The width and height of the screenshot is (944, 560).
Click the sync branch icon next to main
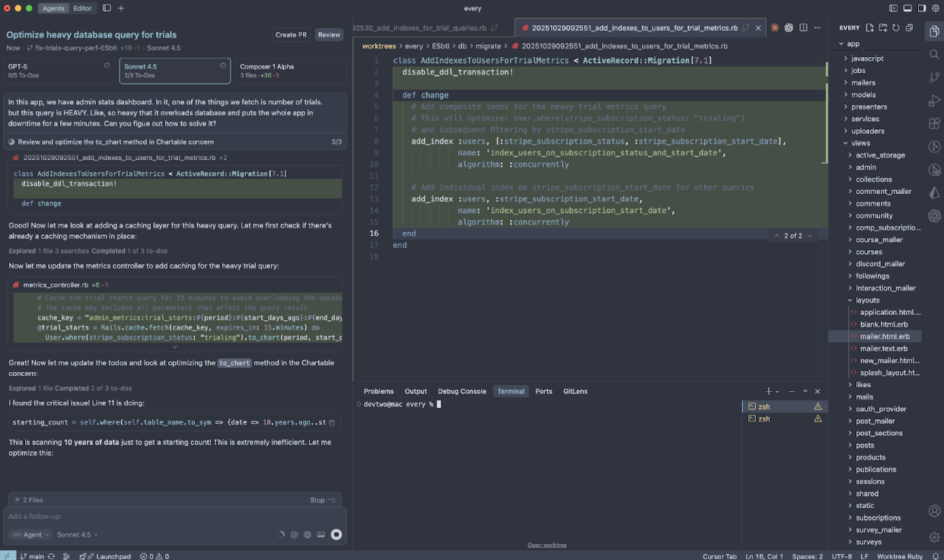51,556
